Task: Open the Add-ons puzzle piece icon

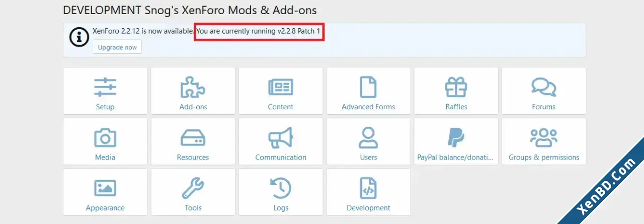Action: (x=193, y=87)
